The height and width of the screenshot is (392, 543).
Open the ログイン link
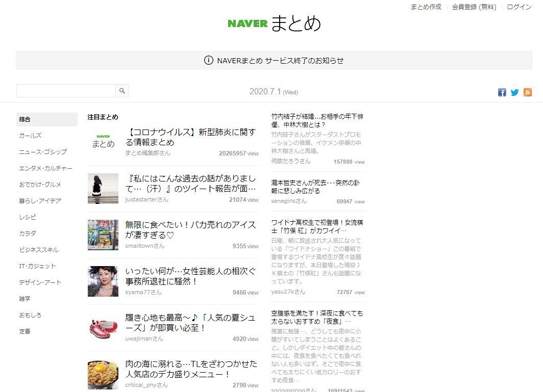pyautogui.click(x=519, y=7)
